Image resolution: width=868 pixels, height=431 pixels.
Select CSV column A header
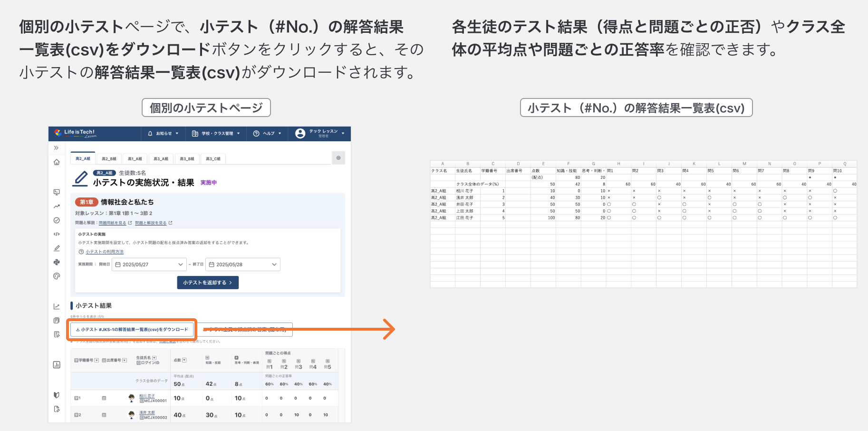coord(443,164)
